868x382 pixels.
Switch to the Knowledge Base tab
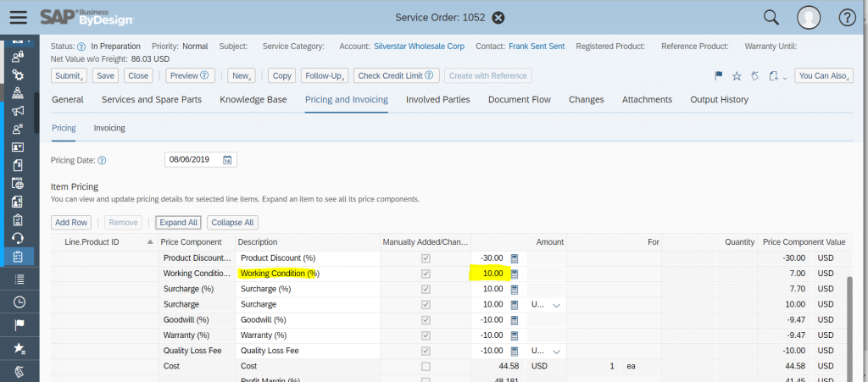253,99
